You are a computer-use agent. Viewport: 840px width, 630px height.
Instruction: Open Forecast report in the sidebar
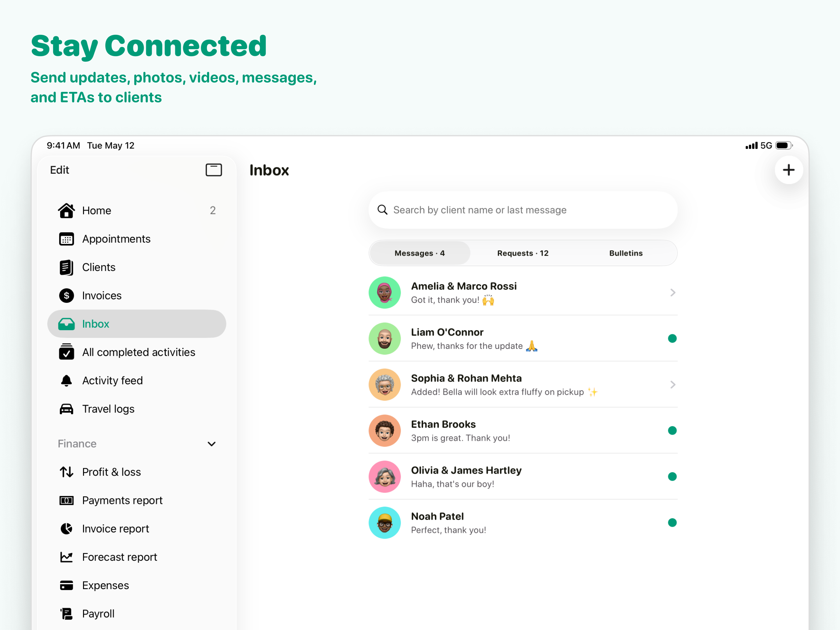coord(137,557)
